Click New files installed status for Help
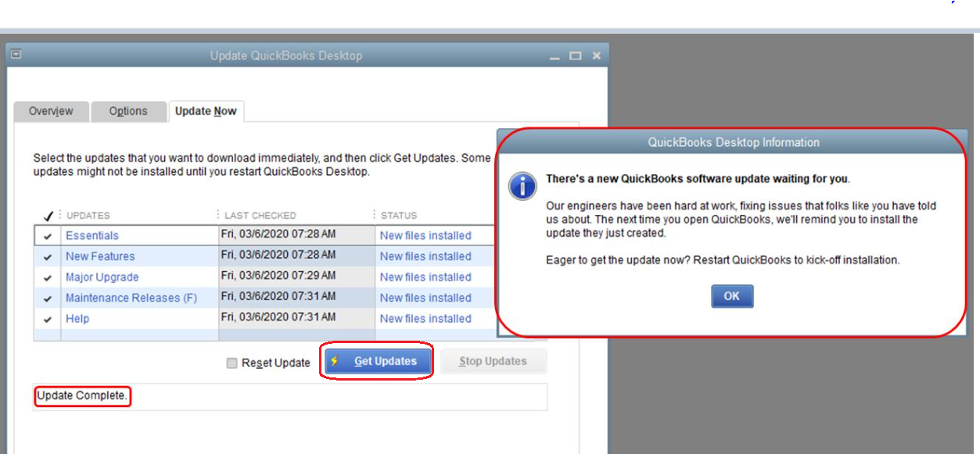Image resolution: width=980 pixels, height=454 pixels. coord(425,319)
